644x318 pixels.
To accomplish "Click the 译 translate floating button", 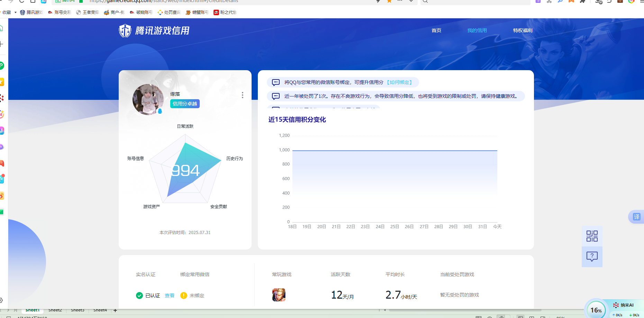I will (636, 217).
